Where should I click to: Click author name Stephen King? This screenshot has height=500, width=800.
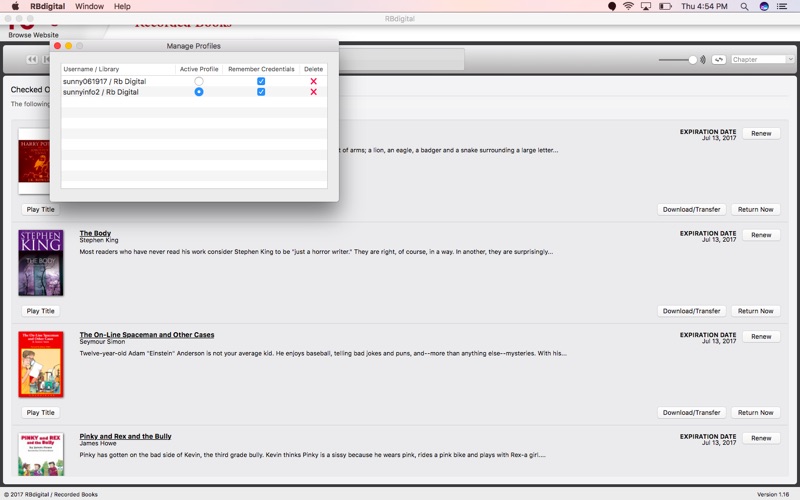(x=99, y=240)
